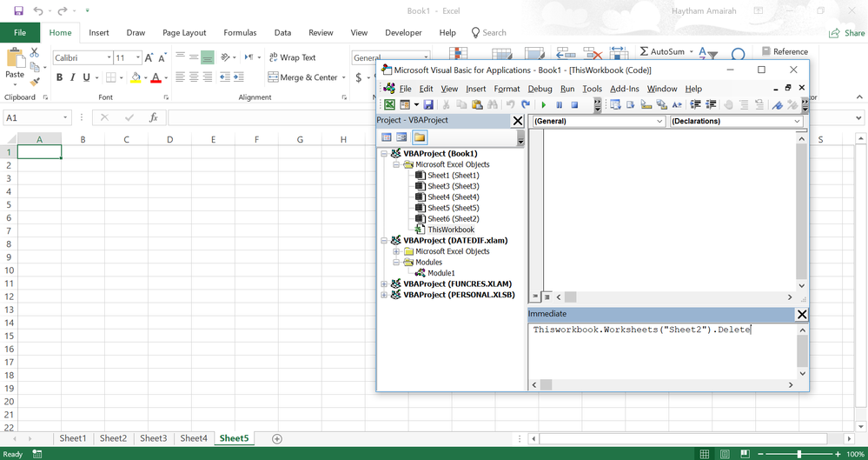Click the Indent icon in VBA Edit toolbar
868x460 pixels.
[696, 104]
